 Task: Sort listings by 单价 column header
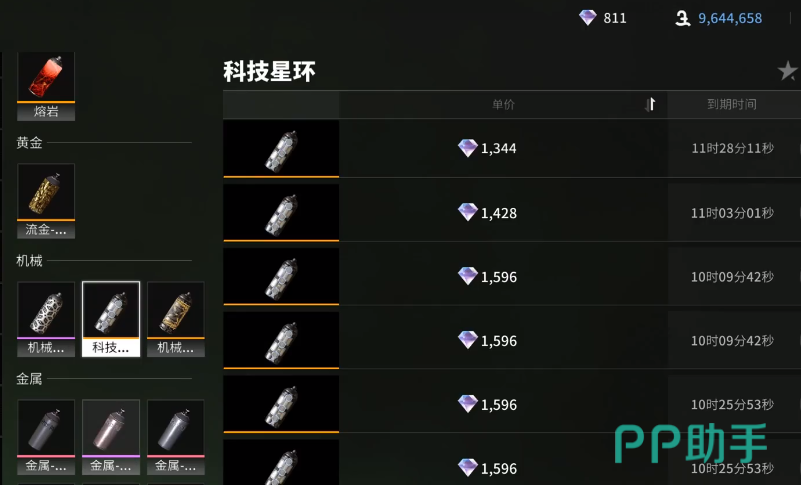[503, 105]
